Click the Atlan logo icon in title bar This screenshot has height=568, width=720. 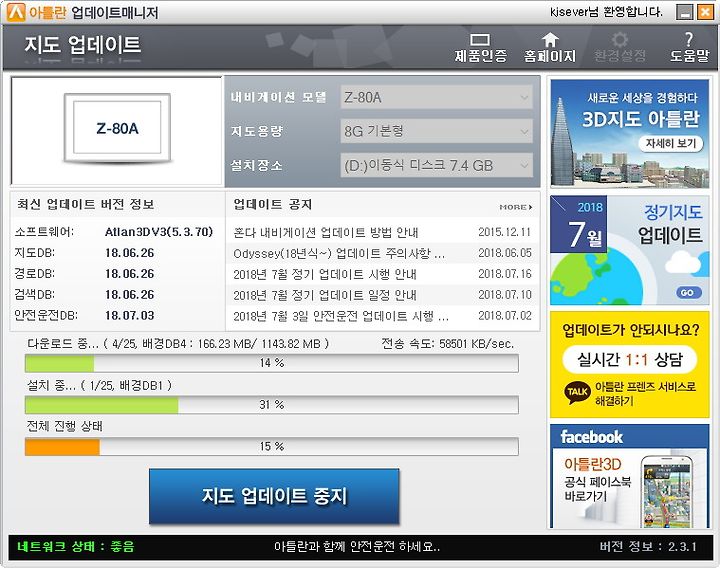[16, 12]
